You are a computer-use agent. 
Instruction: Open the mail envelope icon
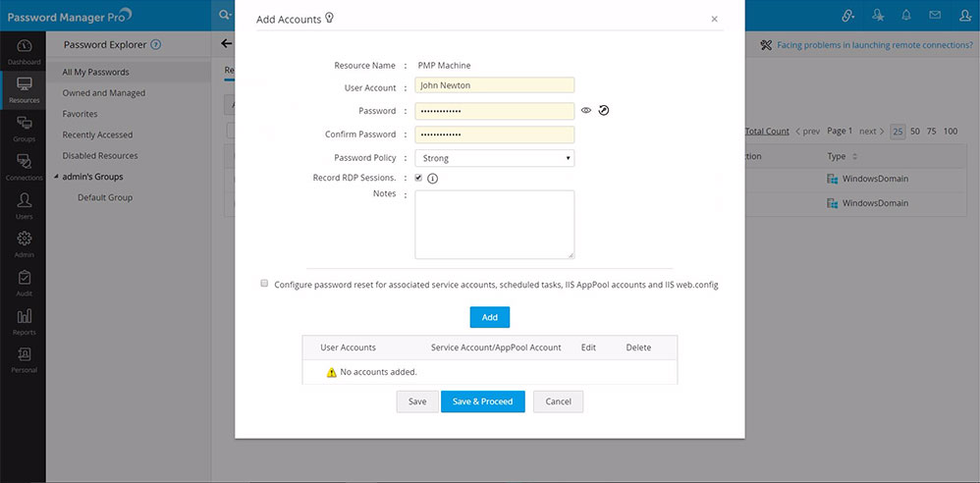[x=935, y=16]
